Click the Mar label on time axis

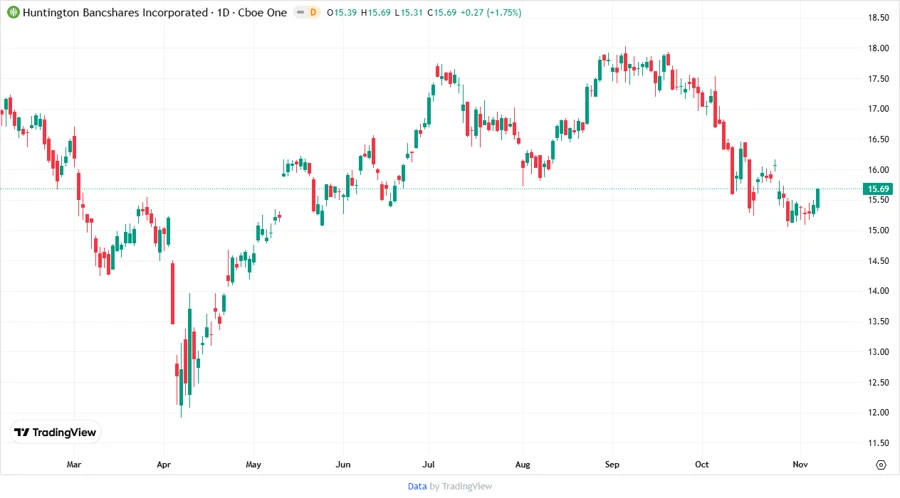tap(74, 464)
